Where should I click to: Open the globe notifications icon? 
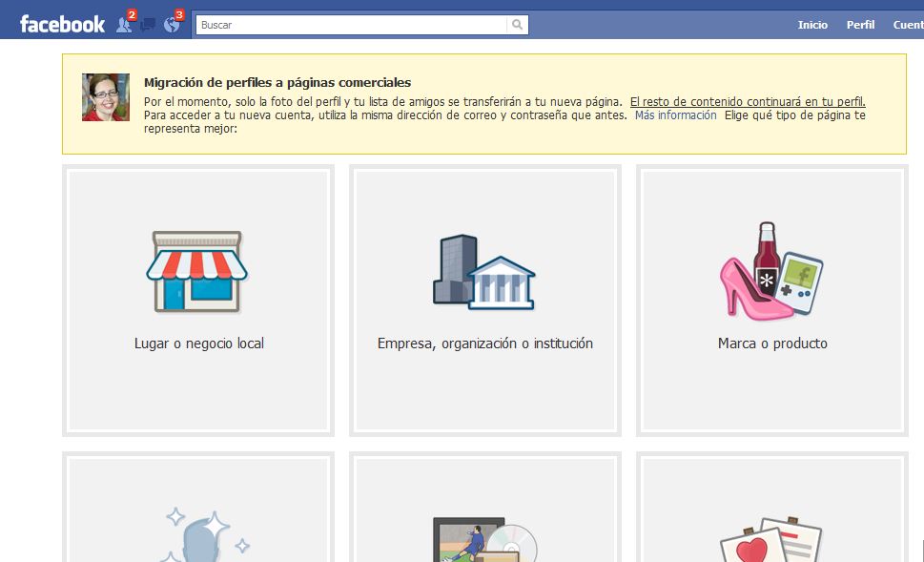(172, 25)
